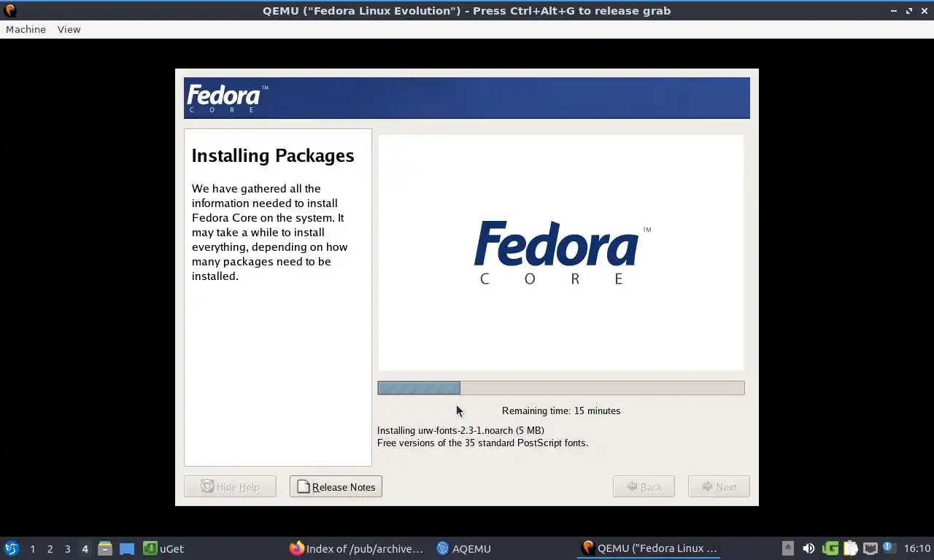This screenshot has width=934, height=560.
Task: Switch to workspace 3
Action: (x=67, y=548)
